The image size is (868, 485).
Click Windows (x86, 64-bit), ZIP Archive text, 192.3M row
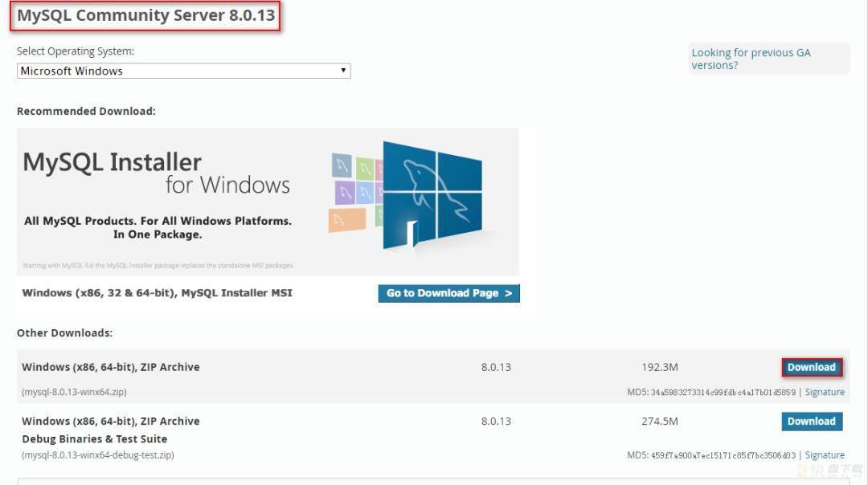[x=111, y=367]
